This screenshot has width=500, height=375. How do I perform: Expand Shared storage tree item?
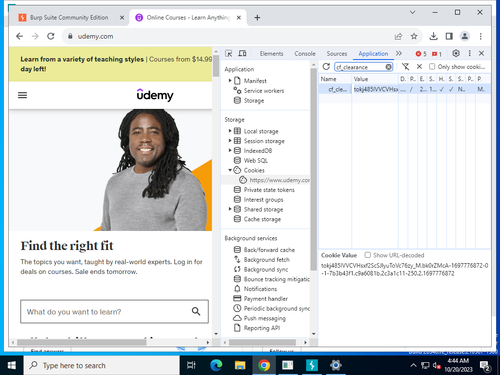click(x=230, y=209)
